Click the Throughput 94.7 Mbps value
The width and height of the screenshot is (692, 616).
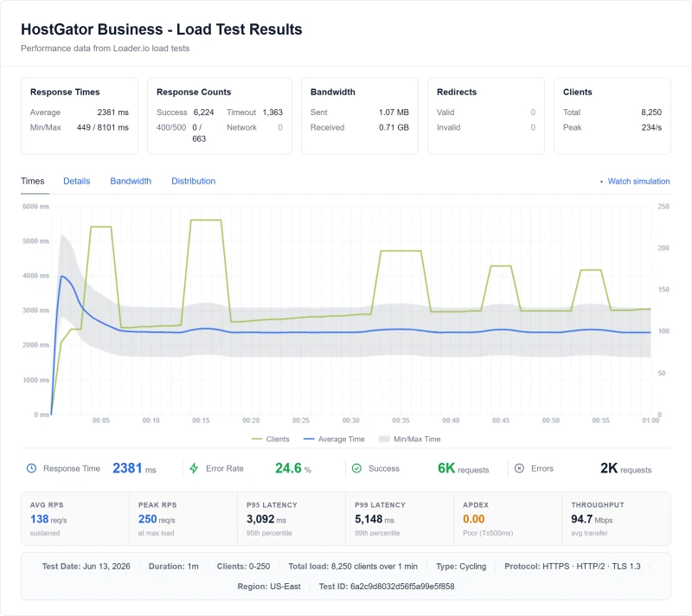coord(592,519)
